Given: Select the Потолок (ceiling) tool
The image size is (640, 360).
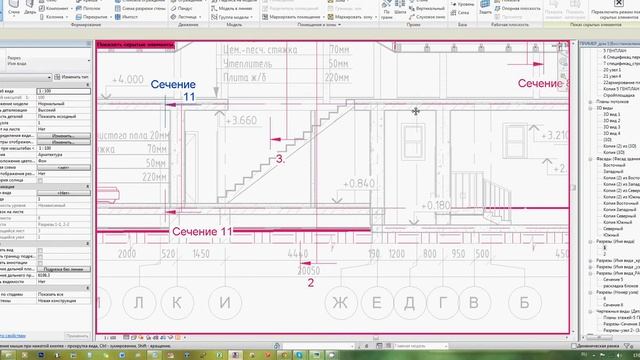Looking at the screenshot, I should pos(88,8).
